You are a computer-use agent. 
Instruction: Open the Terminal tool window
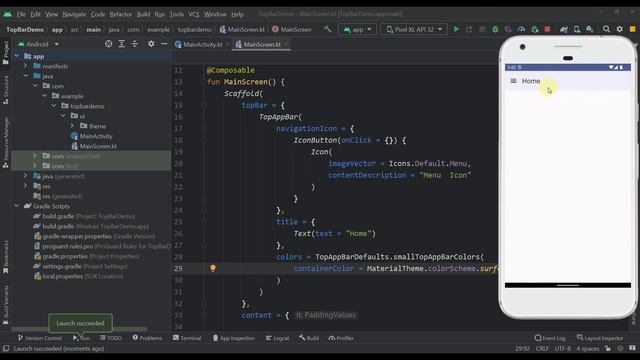tap(187, 338)
